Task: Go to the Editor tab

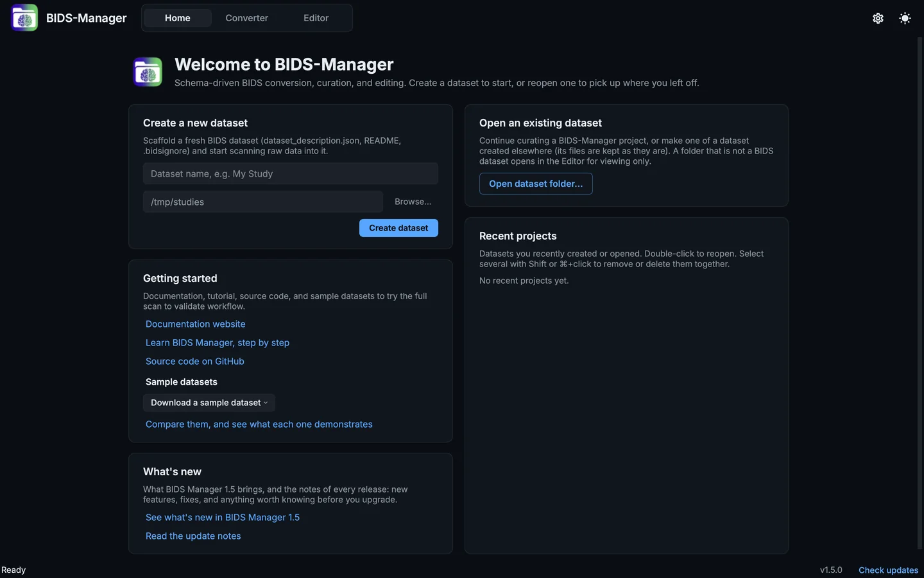Action: click(316, 18)
